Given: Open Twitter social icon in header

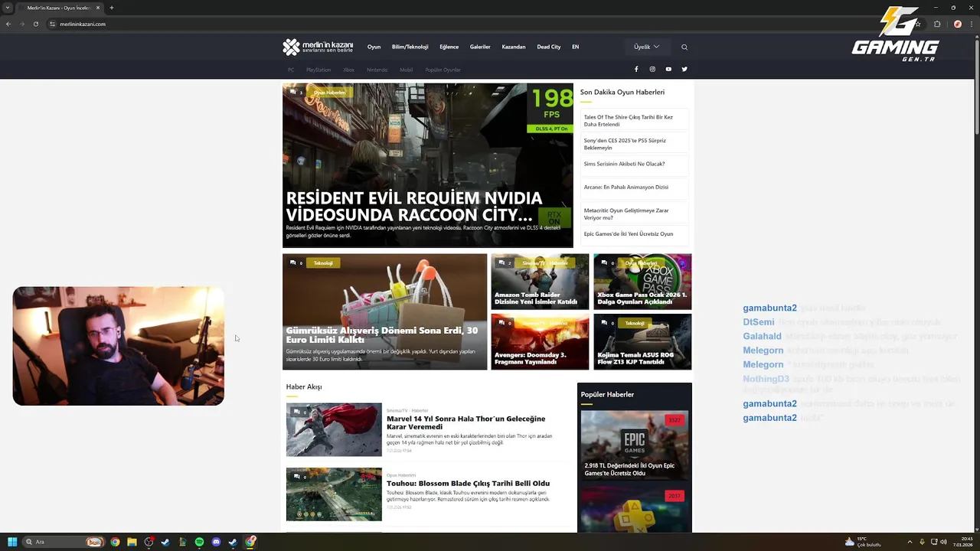Looking at the screenshot, I should coord(684,69).
